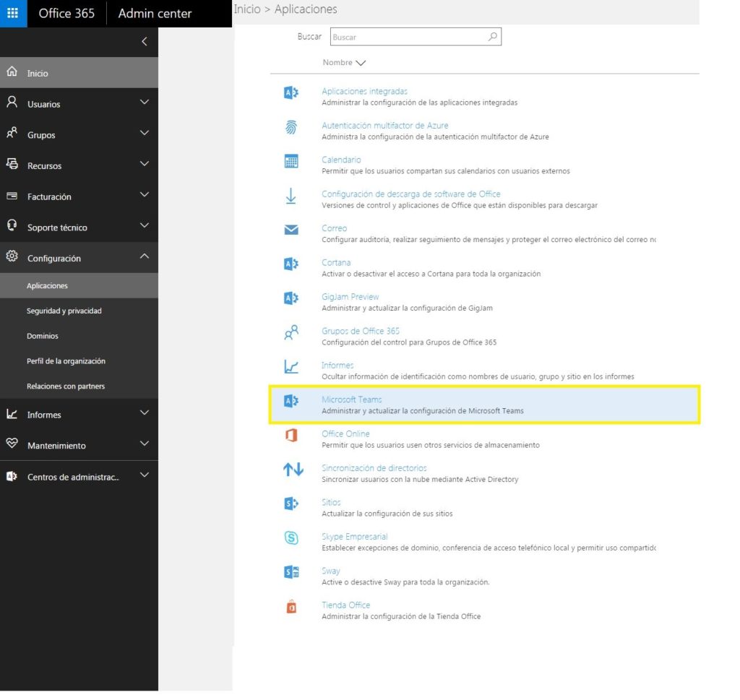Click the Microsoft Teams icon
740x700 pixels.
[x=291, y=401]
